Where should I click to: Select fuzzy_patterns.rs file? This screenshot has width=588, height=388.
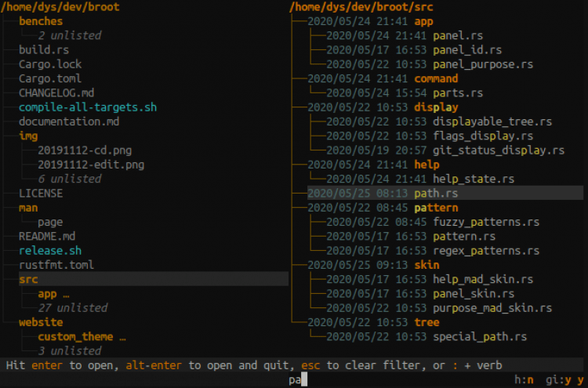tap(486, 222)
